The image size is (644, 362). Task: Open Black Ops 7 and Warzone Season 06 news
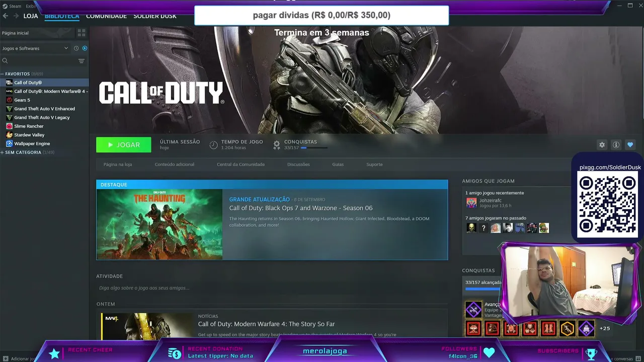coord(301,208)
